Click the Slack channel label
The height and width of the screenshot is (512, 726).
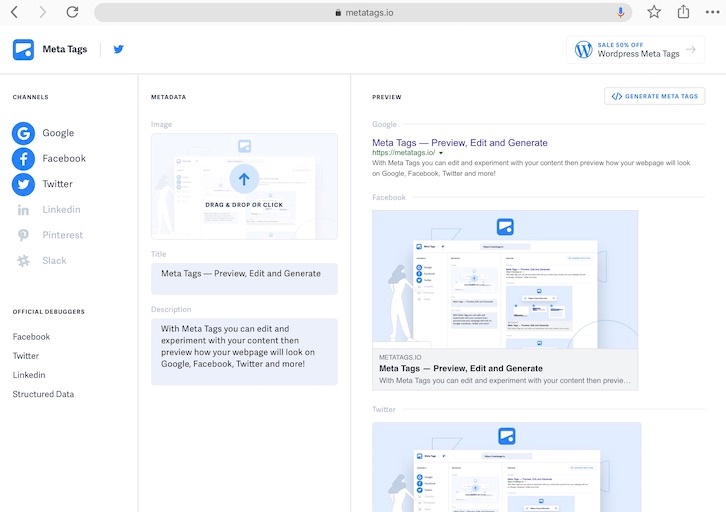point(54,260)
